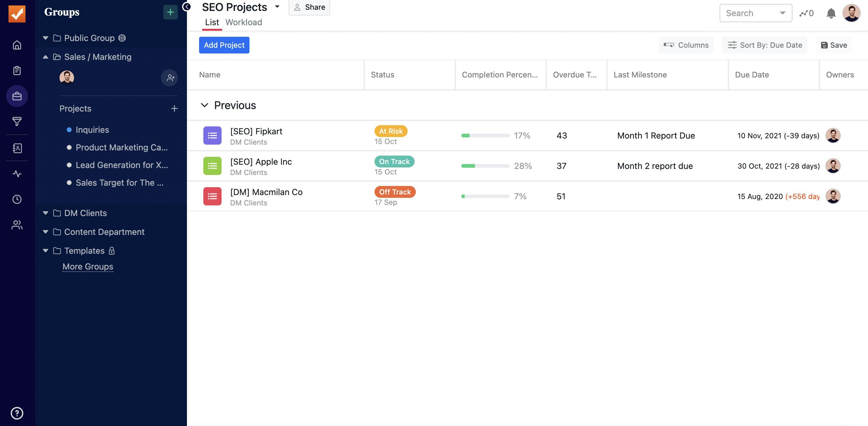Expand the Templates folder arrow
Image resolution: width=868 pixels, height=426 pixels.
[x=46, y=251]
